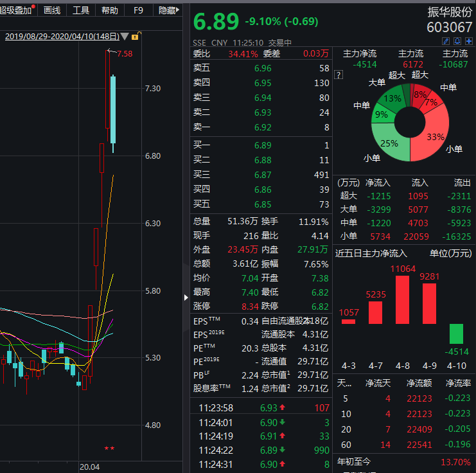
Task: Click the 7.58 high price marker on the chart
Action: click(x=125, y=54)
